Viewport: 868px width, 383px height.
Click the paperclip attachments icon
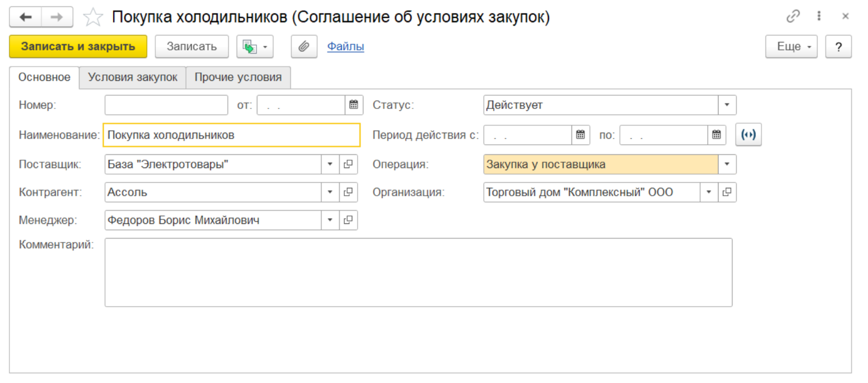[x=304, y=47]
